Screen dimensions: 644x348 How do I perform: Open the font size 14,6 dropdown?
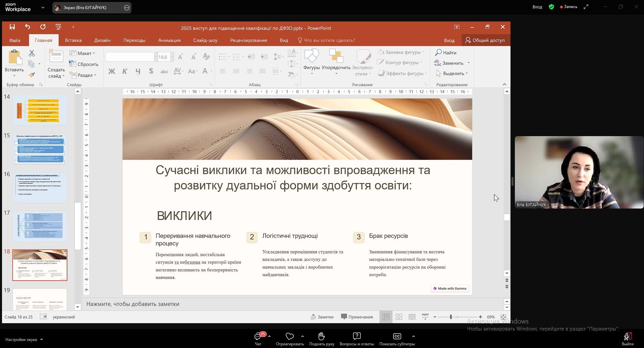click(x=172, y=57)
